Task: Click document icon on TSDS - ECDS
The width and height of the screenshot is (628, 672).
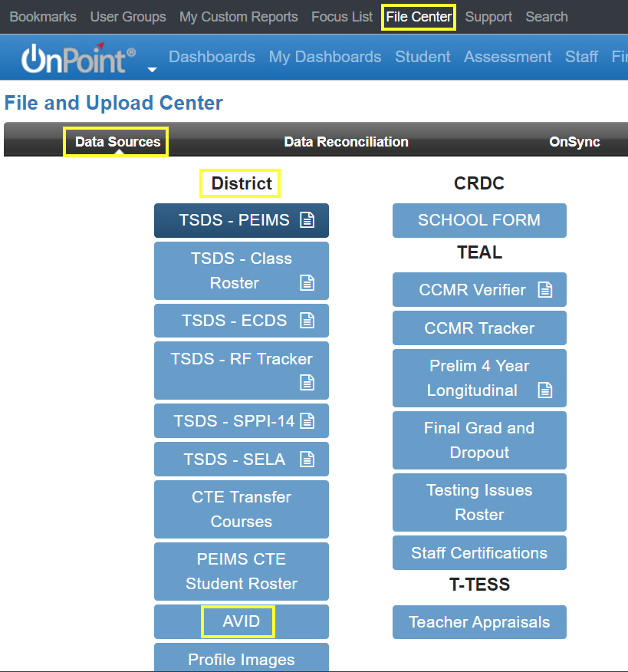Action: [x=307, y=321]
